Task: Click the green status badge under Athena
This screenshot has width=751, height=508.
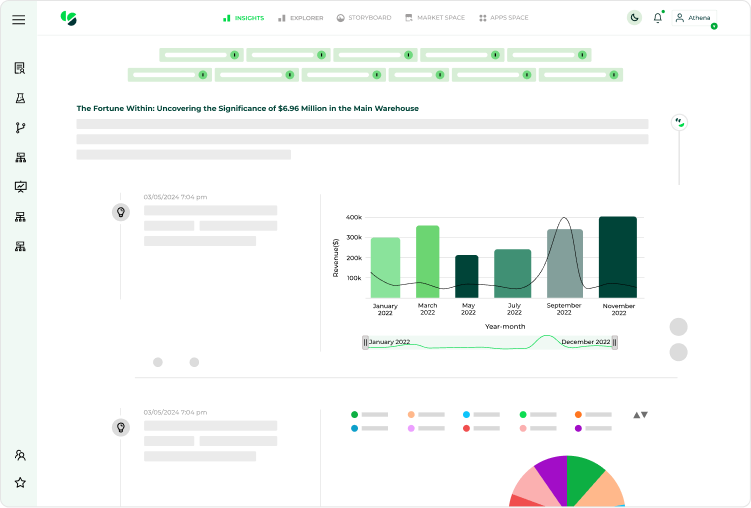Action: (x=714, y=26)
